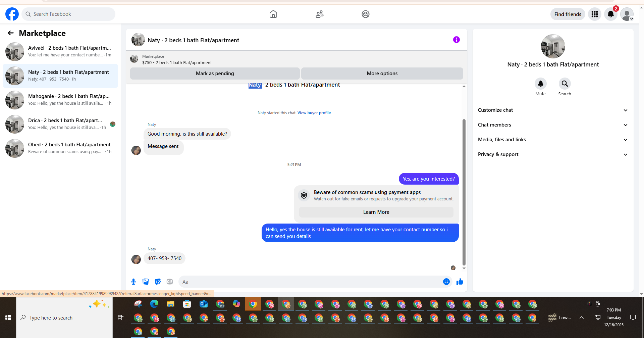Open the $750 Marketplace listing banner
This screenshot has height=338, width=644.
(x=297, y=59)
